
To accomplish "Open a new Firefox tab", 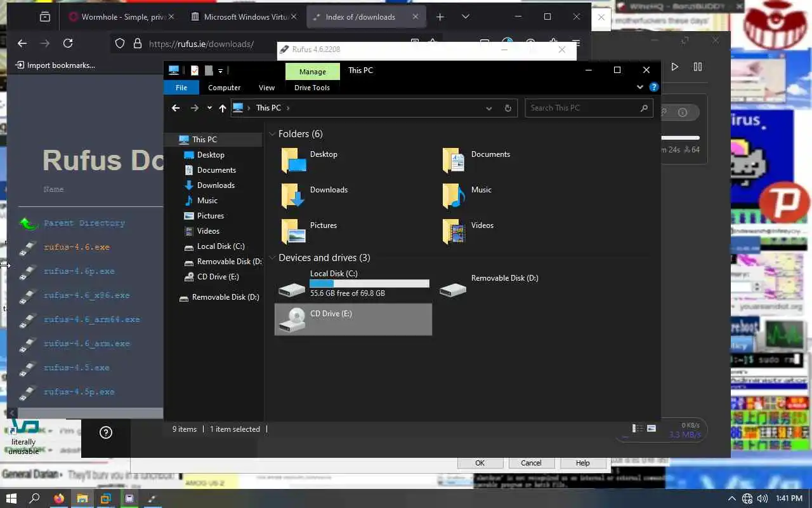I will click(x=440, y=17).
